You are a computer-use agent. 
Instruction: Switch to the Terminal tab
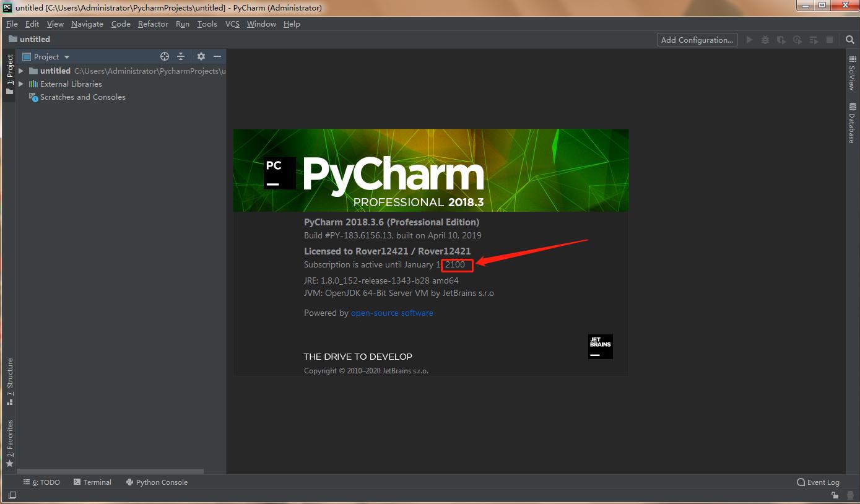[x=92, y=482]
